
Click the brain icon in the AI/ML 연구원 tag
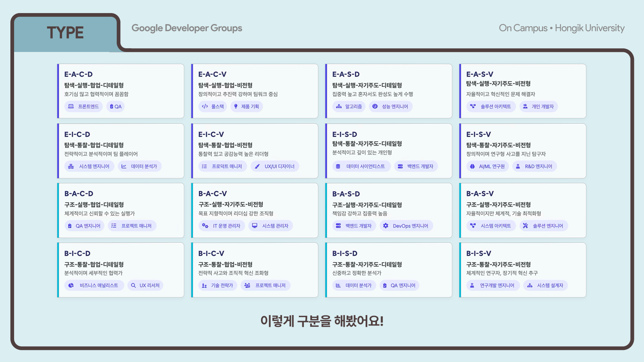[472, 166]
